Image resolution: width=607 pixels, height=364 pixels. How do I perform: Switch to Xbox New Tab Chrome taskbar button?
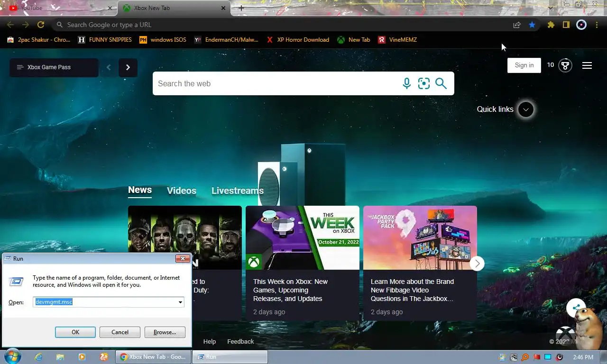(x=153, y=357)
